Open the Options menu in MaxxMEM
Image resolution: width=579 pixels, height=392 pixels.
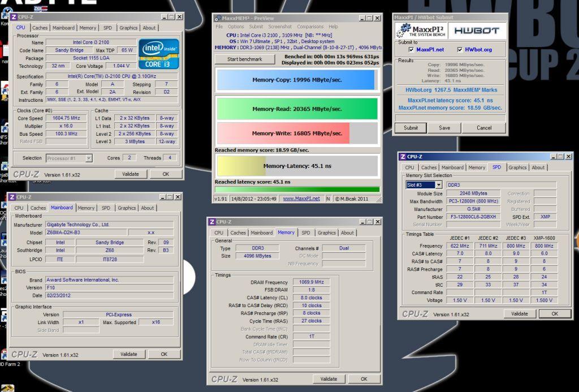[x=236, y=27]
